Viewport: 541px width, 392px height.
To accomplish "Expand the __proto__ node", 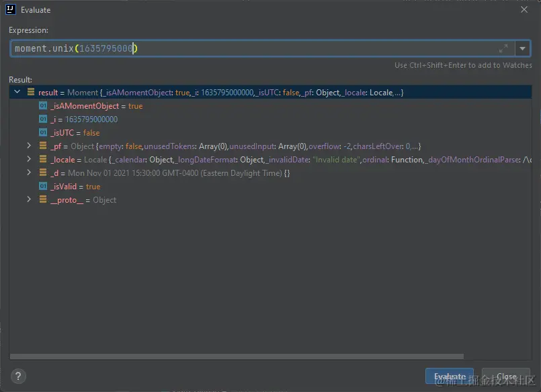I will point(29,199).
